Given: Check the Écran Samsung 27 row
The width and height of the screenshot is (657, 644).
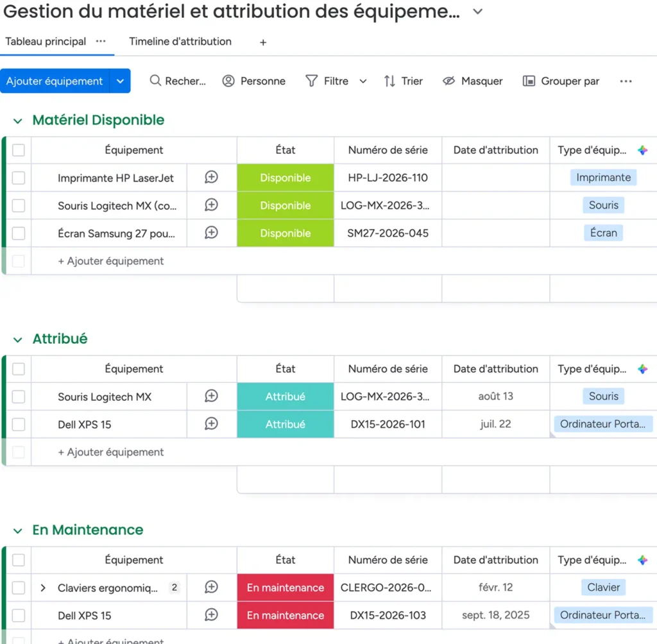Looking at the screenshot, I should pos(19,233).
